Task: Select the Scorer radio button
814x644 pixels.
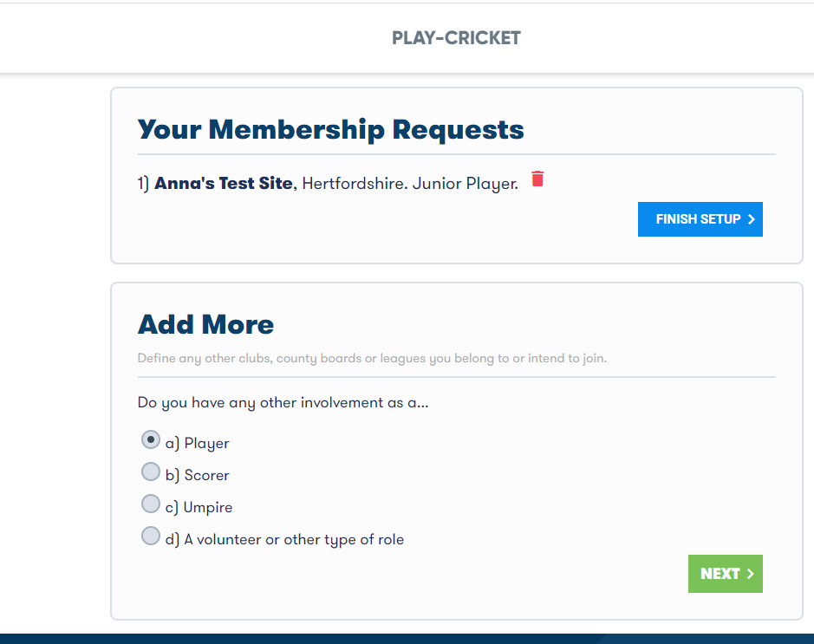Action: pos(151,472)
